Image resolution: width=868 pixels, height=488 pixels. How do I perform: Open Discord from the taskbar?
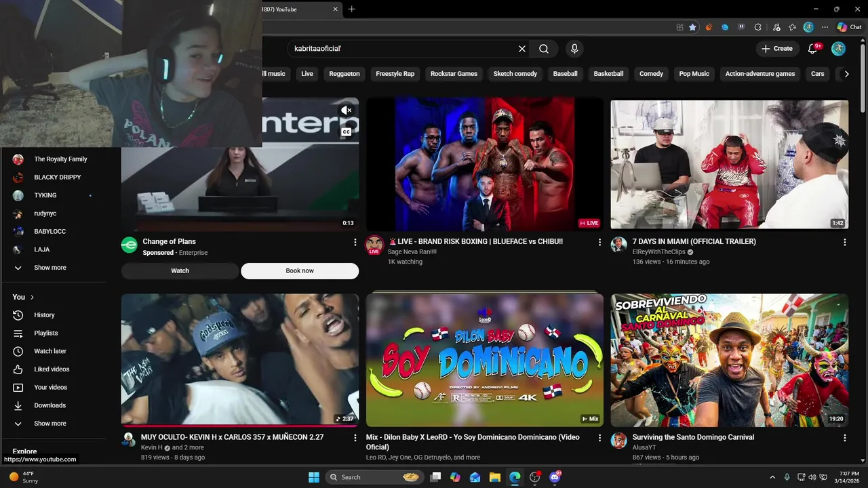tap(555, 477)
